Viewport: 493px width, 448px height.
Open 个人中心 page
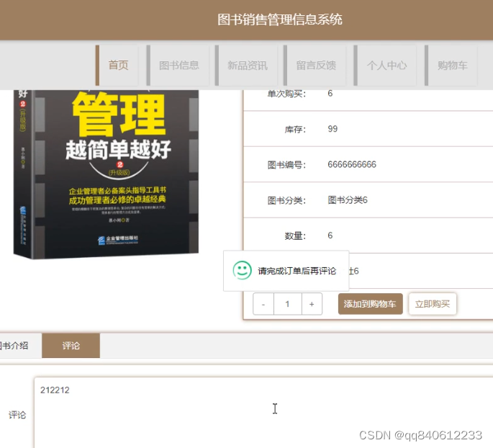[x=386, y=66]
